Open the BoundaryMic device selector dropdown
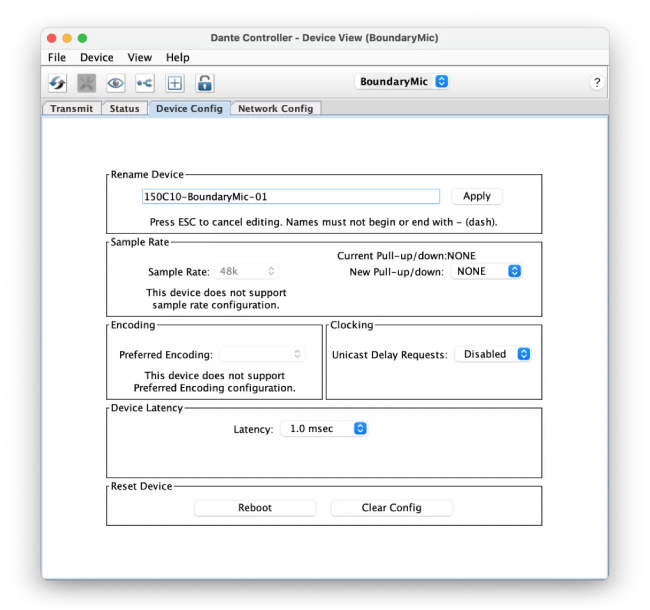650x610 pixels. pos(402,82)
